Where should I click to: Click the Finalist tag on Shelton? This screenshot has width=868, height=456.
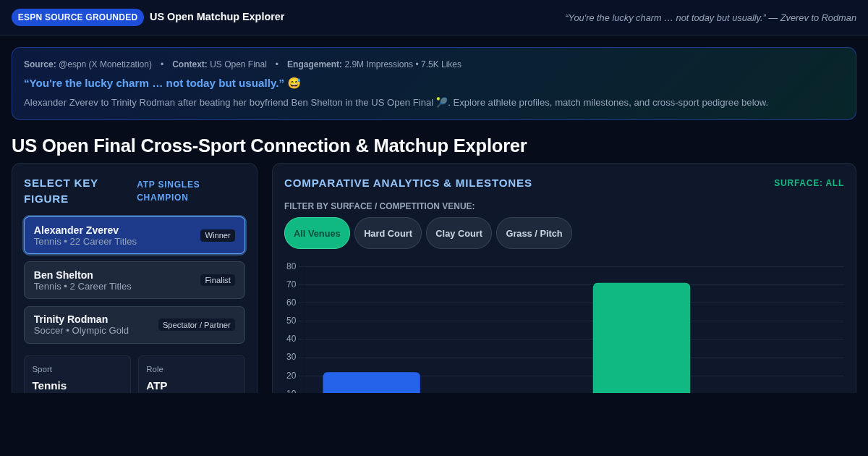(x=218, y=280)
